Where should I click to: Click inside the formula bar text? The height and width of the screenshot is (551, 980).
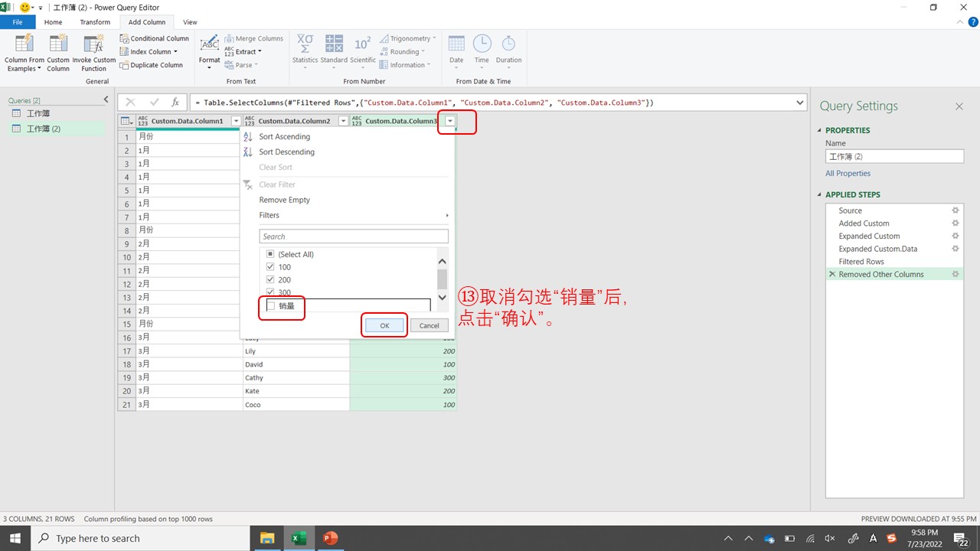click(425, 103)
